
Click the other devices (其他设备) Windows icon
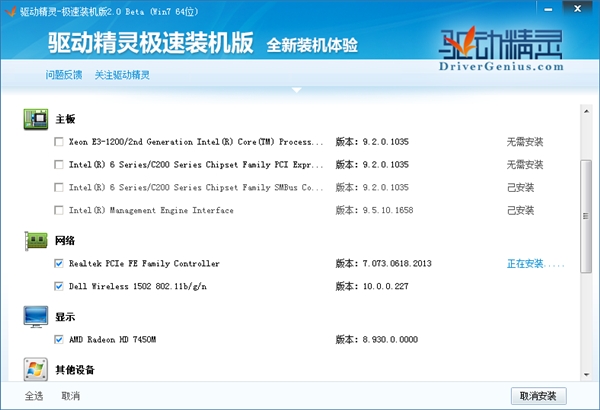pos(36,369)
